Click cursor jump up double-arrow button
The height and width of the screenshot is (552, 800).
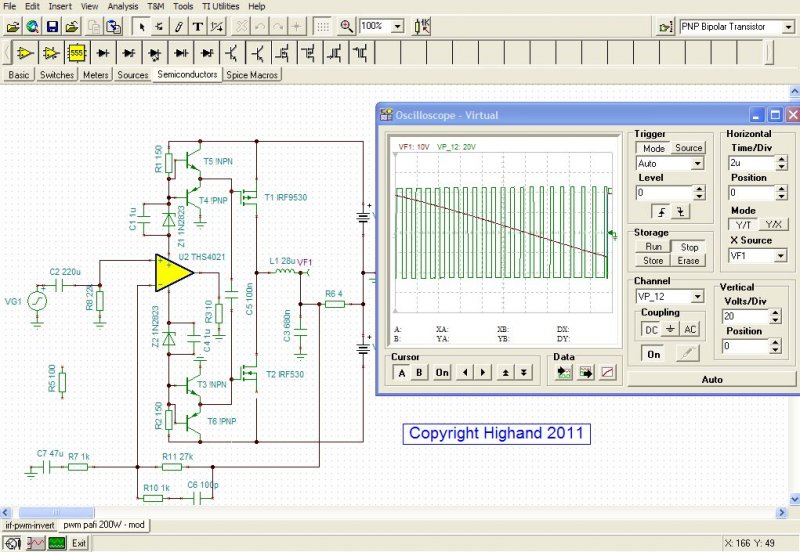[x=505, y=372]
